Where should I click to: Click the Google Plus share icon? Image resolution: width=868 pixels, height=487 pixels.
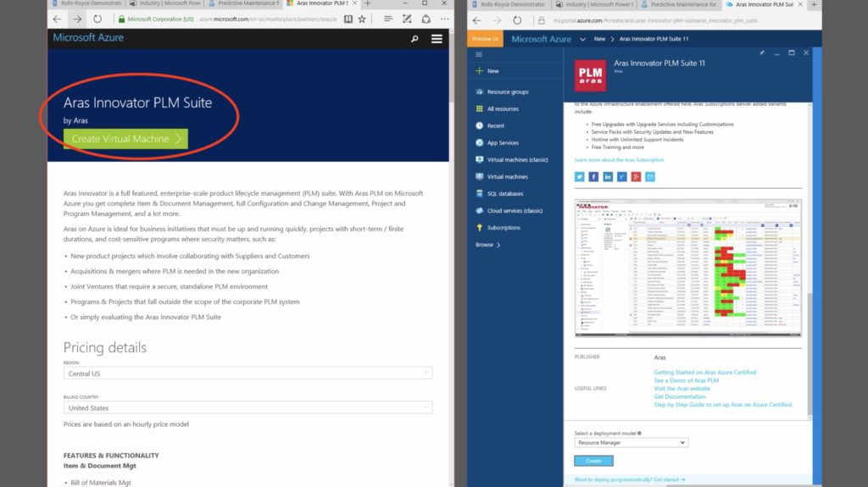636,176
